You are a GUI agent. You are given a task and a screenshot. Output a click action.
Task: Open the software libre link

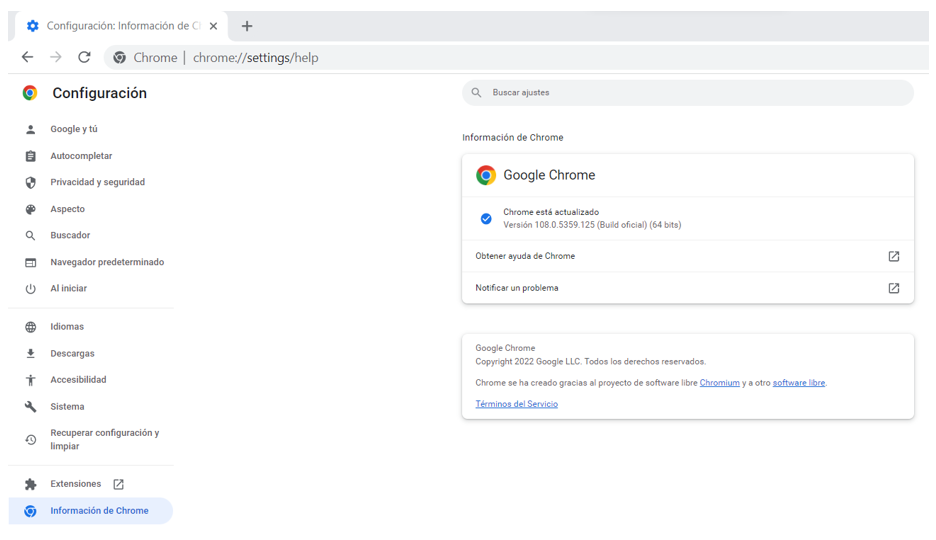point(799,383)
